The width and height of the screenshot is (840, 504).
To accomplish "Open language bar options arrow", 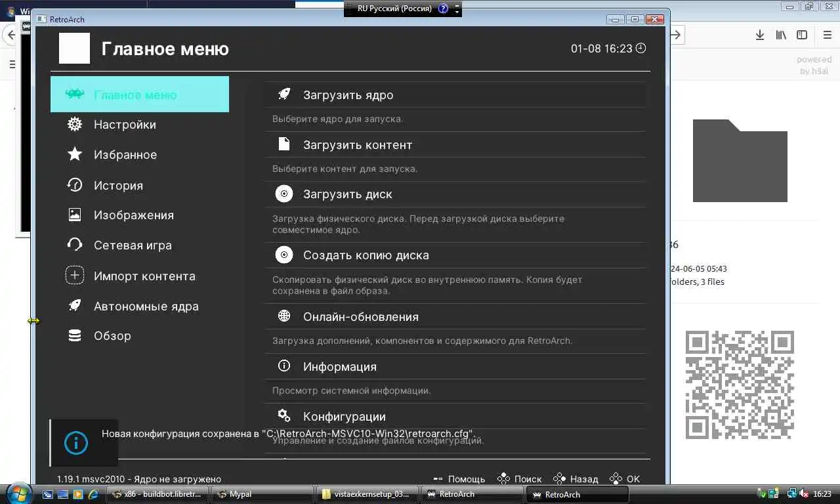I will 457,11.
